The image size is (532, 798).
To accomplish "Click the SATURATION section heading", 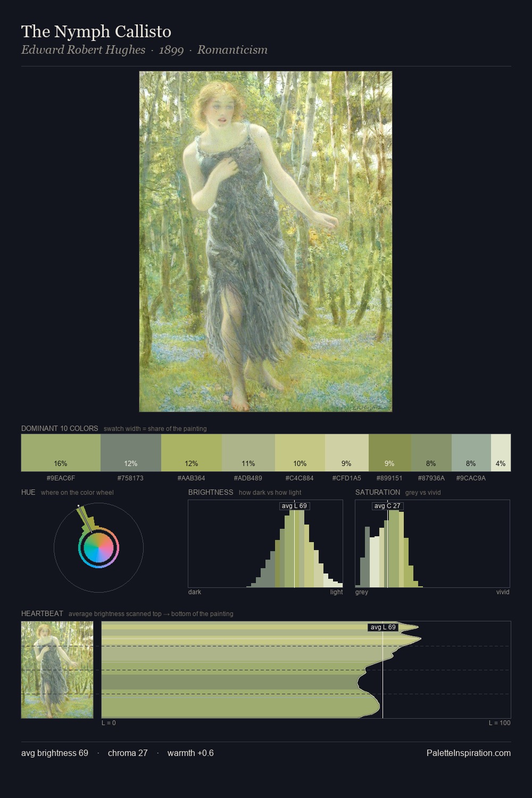I will [378, 492].
